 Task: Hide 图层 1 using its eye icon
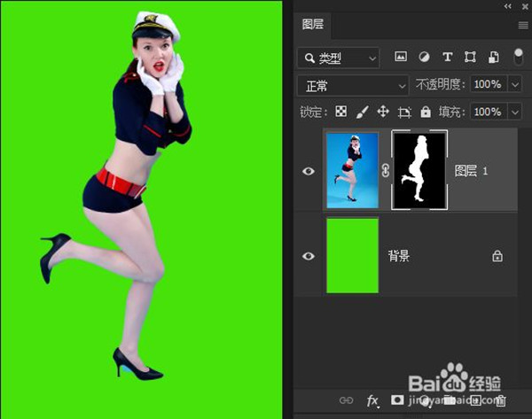point(309,171)
